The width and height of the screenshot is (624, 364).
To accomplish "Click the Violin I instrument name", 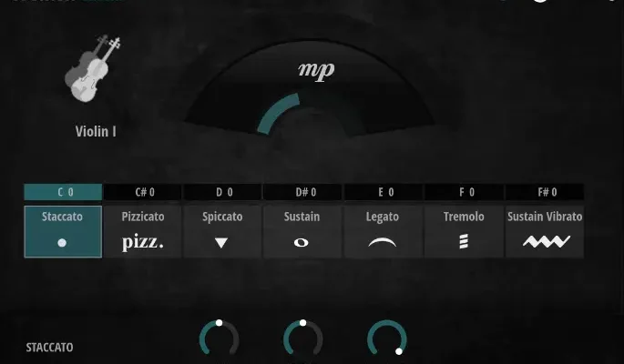I will 96,131.
